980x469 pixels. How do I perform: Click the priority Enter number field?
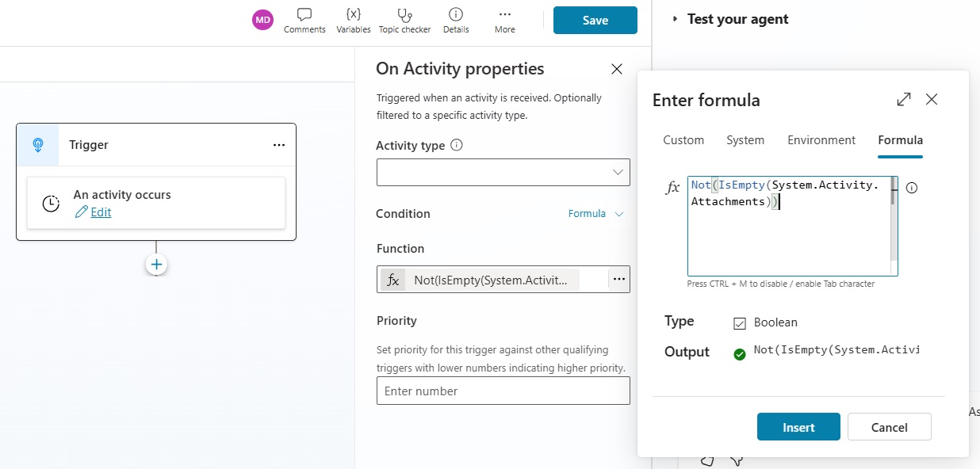503,391
